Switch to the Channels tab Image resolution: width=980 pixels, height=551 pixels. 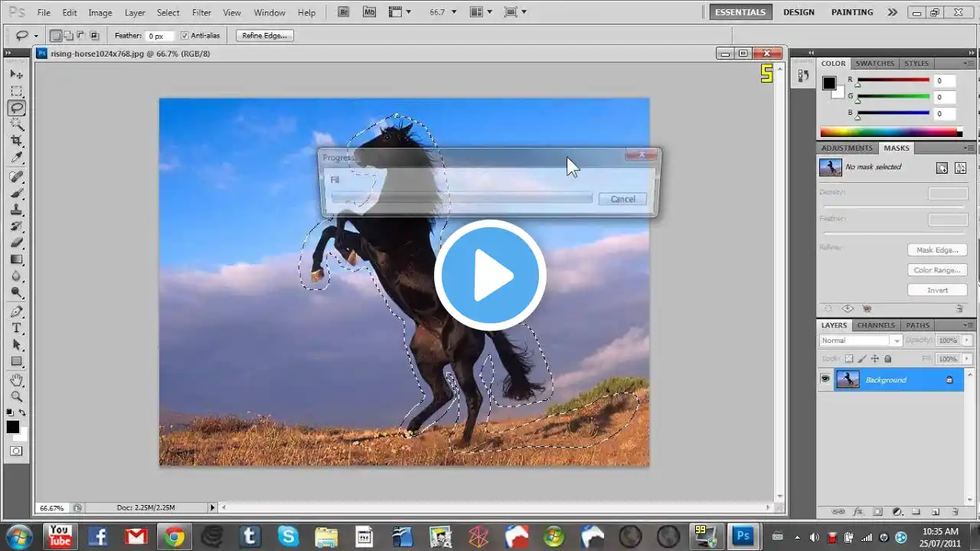(x=876, y=325)
